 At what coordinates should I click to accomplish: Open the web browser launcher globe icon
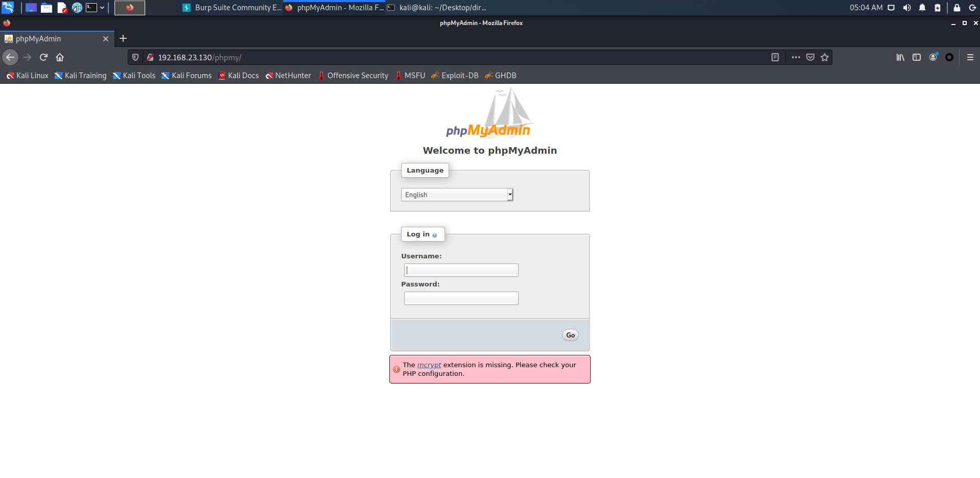pos(77,8)
